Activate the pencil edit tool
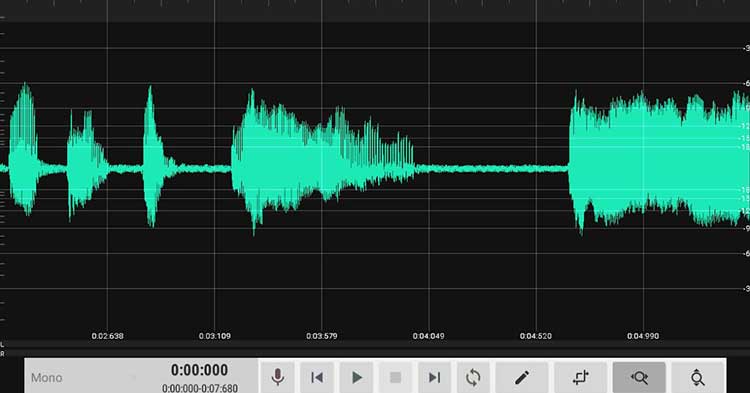This screenshot has width=750, height=393. tap(522, 378)
